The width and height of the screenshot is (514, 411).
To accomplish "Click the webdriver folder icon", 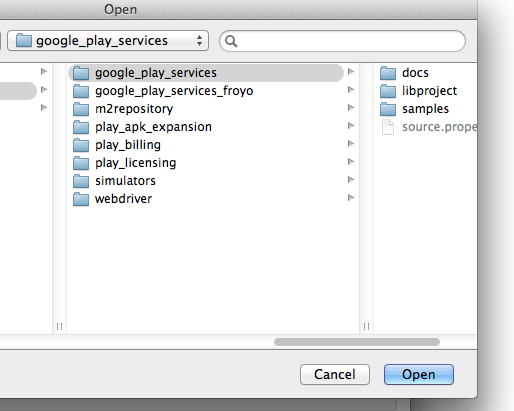I will click(x=81, y=199).
